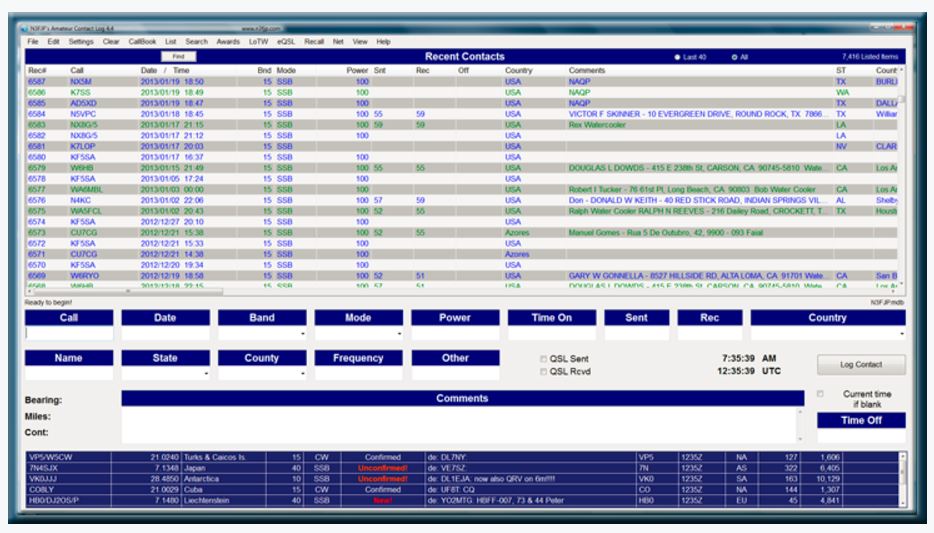
Task: Open the LoTW menu
Action: coord(259,42)
